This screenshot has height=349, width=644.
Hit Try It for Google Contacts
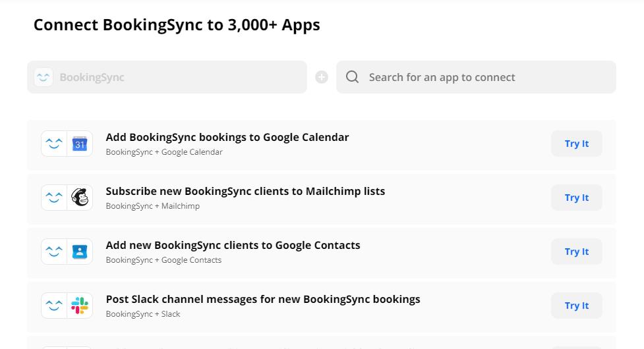pyautogui.click(x=576, y=252)
